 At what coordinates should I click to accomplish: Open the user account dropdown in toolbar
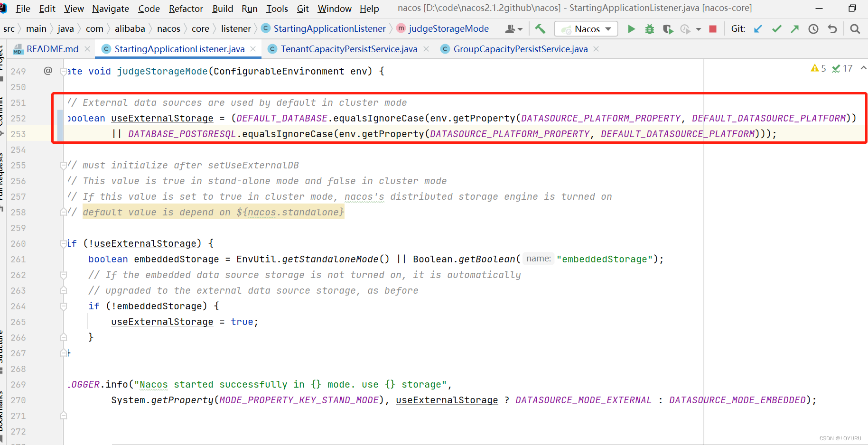point(513,29)
